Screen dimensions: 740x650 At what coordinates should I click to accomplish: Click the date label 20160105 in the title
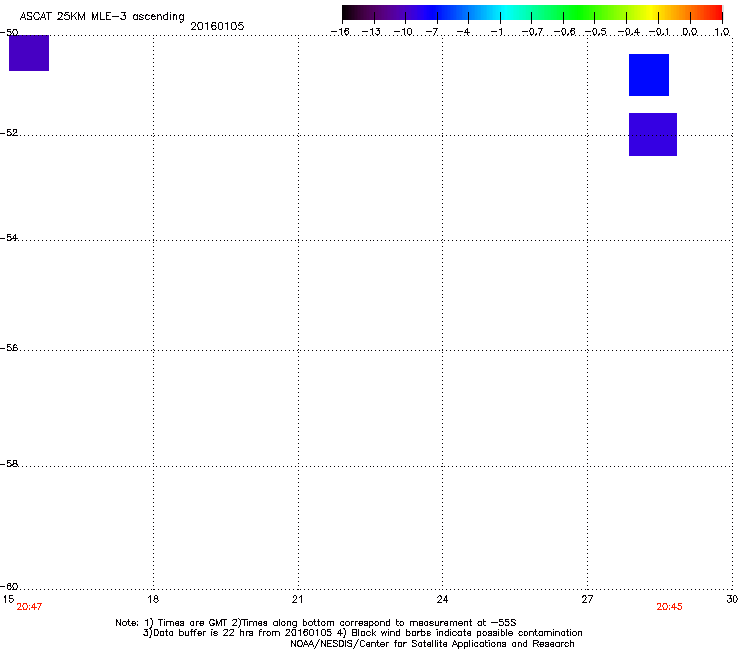(217, 26)
